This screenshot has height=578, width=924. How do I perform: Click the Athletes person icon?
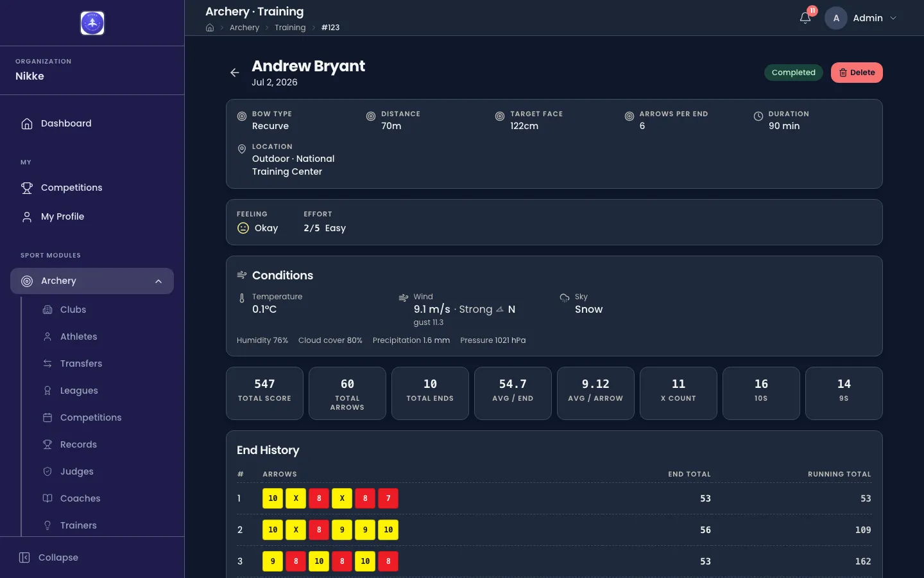47,337
